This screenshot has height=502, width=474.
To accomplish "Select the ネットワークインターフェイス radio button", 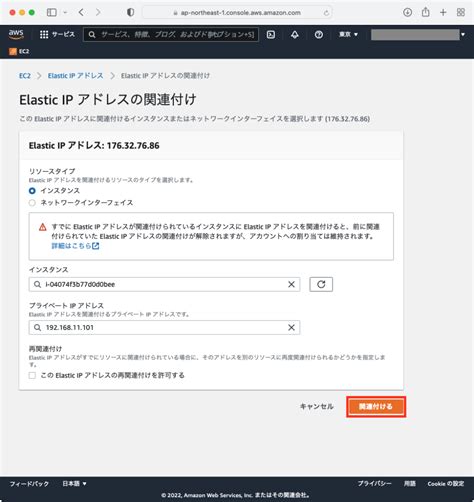I will tap(32, 203).
